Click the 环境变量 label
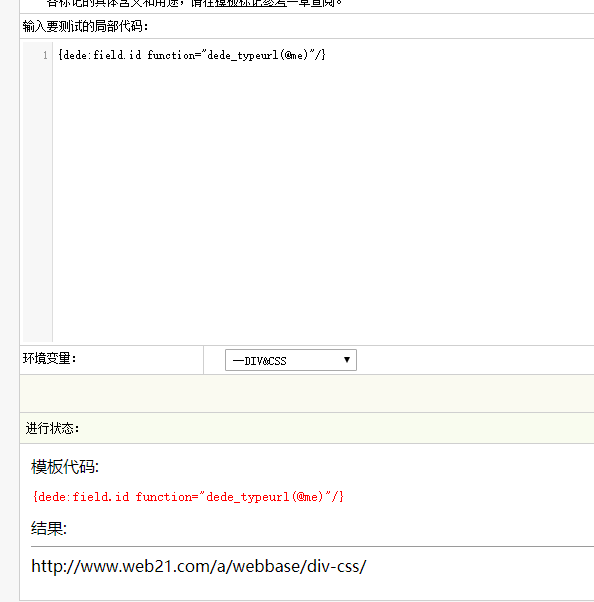The height and width of the screenshot is (602, 594). 50,359
